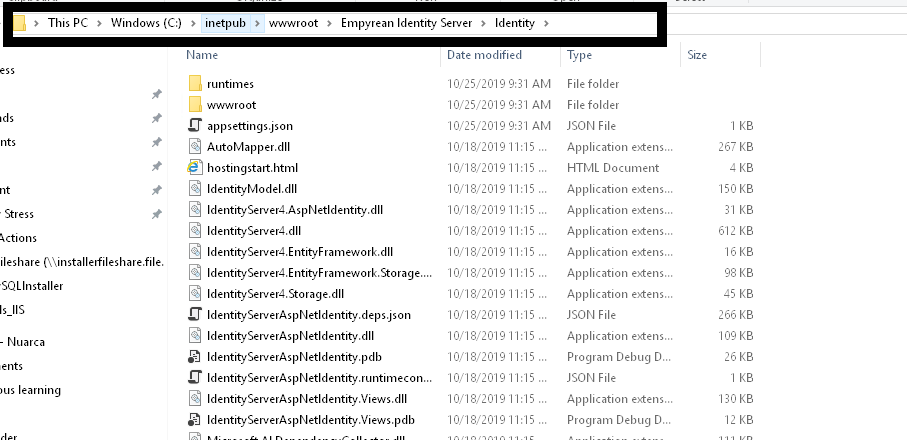Navigate to Windows (C:) breadcrumb

coord(146,23)
